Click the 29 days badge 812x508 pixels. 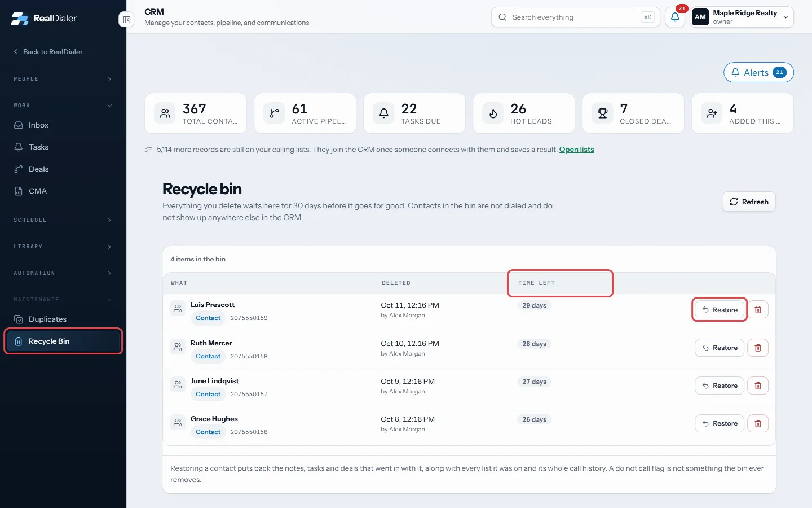click(x=534, y=305)
